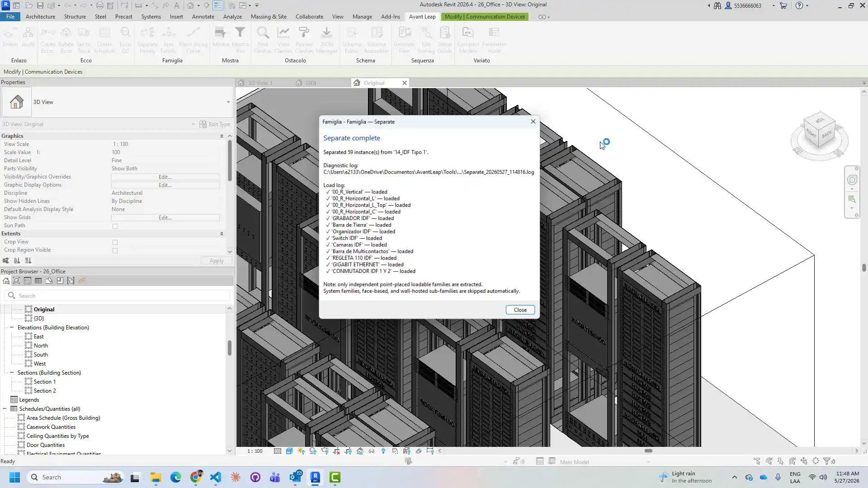Click the Compare Models tool
Screen dimensions: 868x488
click(x=468, y=40)
